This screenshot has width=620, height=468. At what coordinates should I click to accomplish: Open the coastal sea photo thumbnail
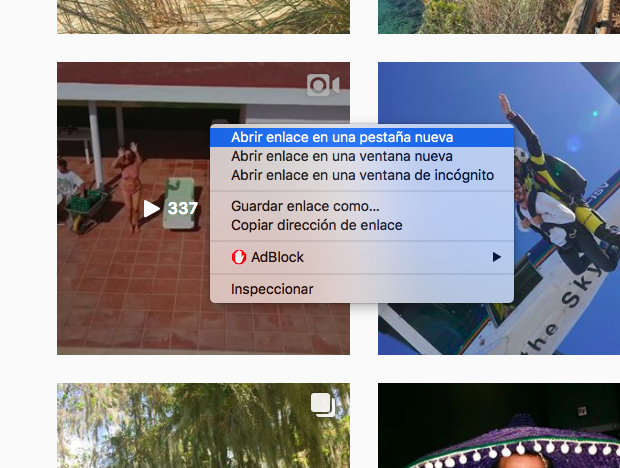pyautogui.click(x=499, y=17)
